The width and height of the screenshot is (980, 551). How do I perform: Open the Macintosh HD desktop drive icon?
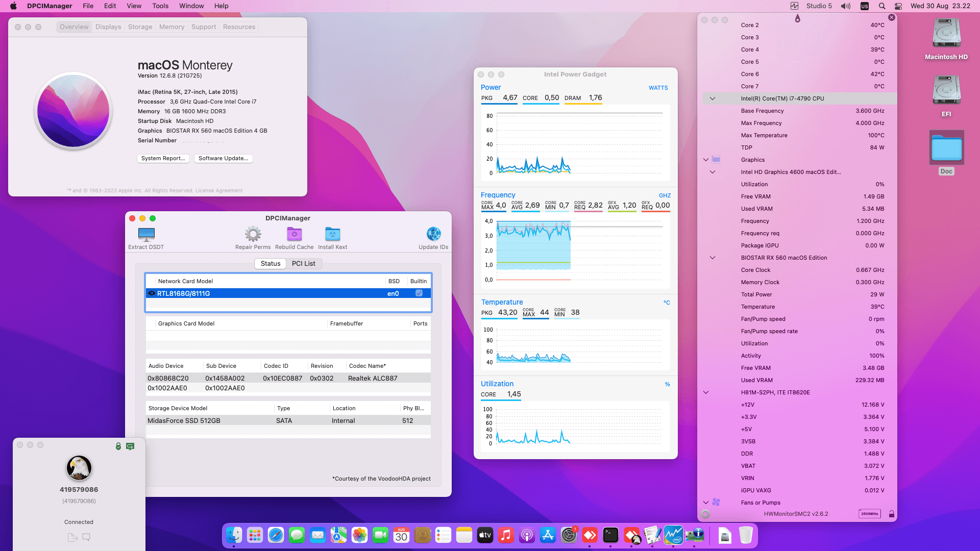click(946, 34)
